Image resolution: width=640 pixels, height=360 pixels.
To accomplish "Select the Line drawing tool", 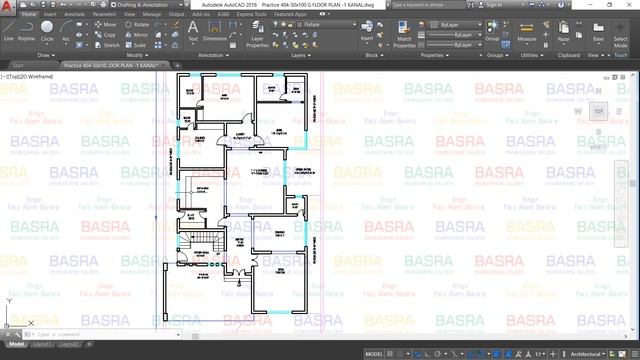I will pos(9,31).
